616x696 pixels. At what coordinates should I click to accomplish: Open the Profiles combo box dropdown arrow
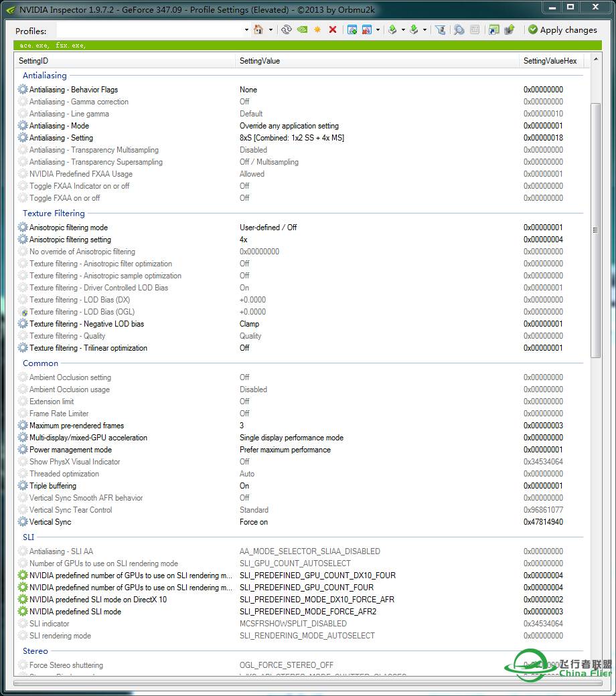click(x=246, y=30)
